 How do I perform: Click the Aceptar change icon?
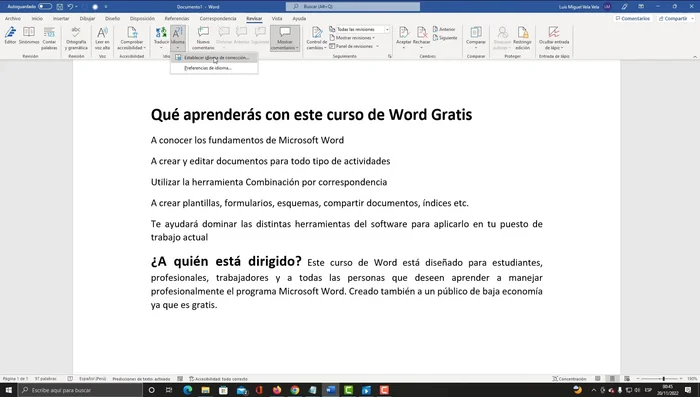click(x=404, y=32)
